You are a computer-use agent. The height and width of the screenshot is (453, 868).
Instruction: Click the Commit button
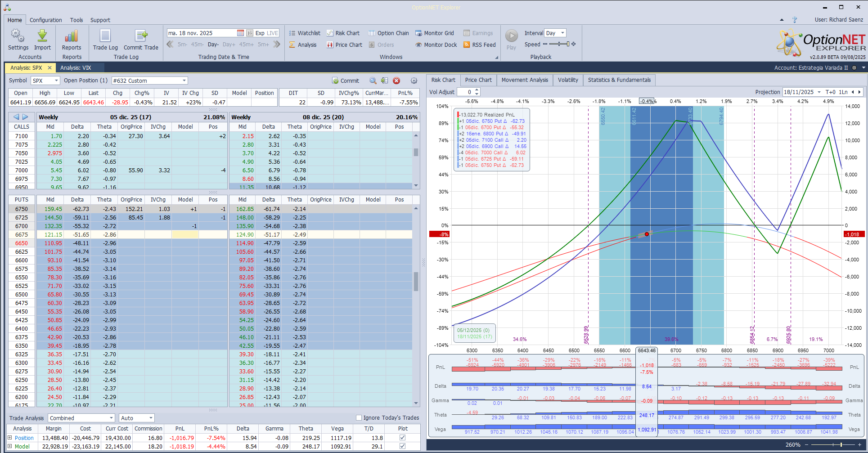point(346,81)
